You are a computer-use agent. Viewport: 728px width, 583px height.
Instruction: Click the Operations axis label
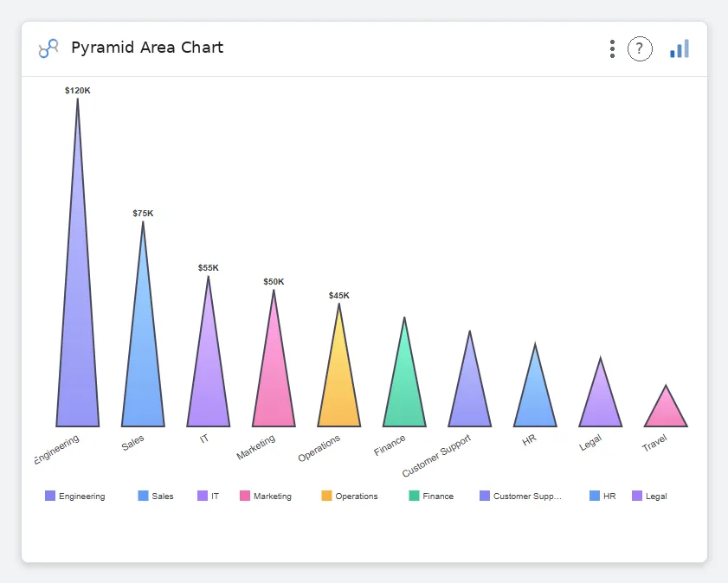[319, 449]
